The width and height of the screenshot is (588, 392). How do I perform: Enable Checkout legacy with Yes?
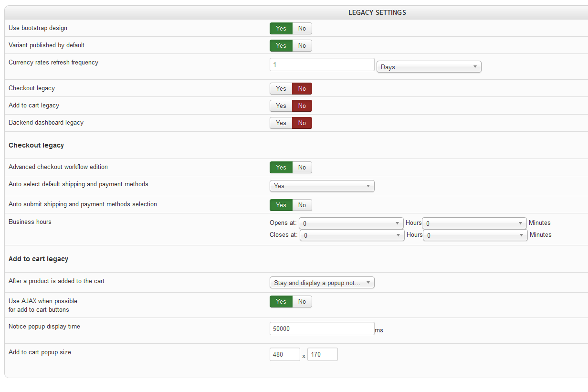[x=281, y=89]
